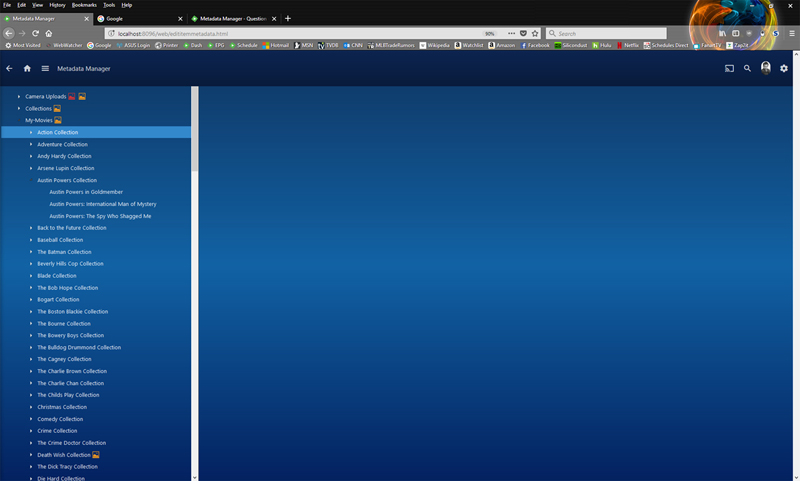
Task: Open the File menu
Action: click(7, 5)
